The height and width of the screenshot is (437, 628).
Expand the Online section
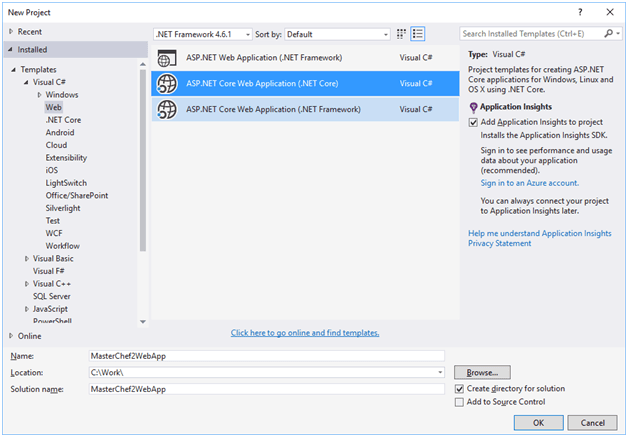pyautogui.click(x=11, y=336)
